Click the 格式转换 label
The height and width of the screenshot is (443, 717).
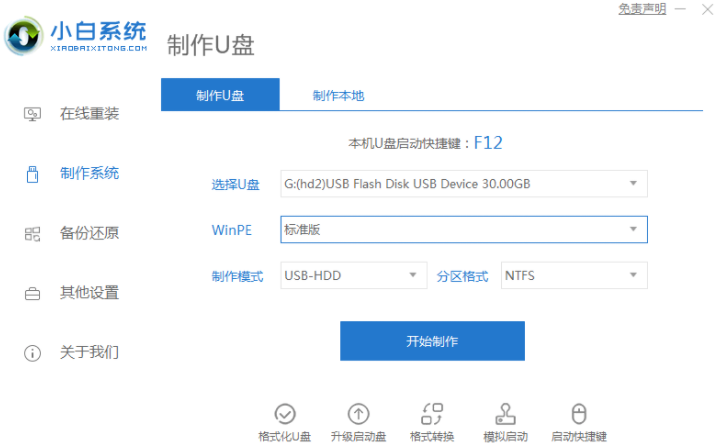point(432,437)
